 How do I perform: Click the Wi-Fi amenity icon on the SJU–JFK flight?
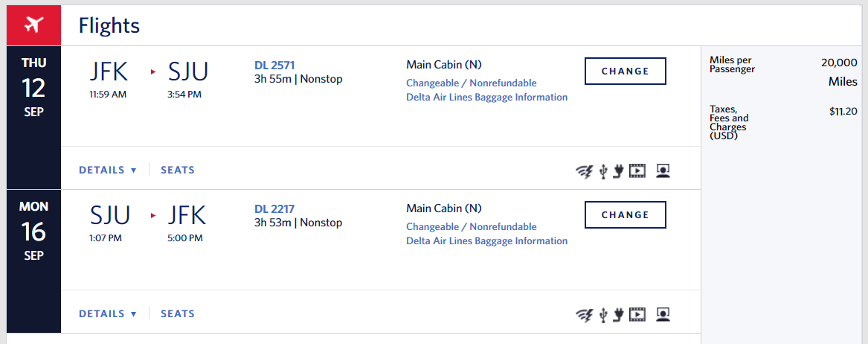pyautogui.click(x=585, y=315)
